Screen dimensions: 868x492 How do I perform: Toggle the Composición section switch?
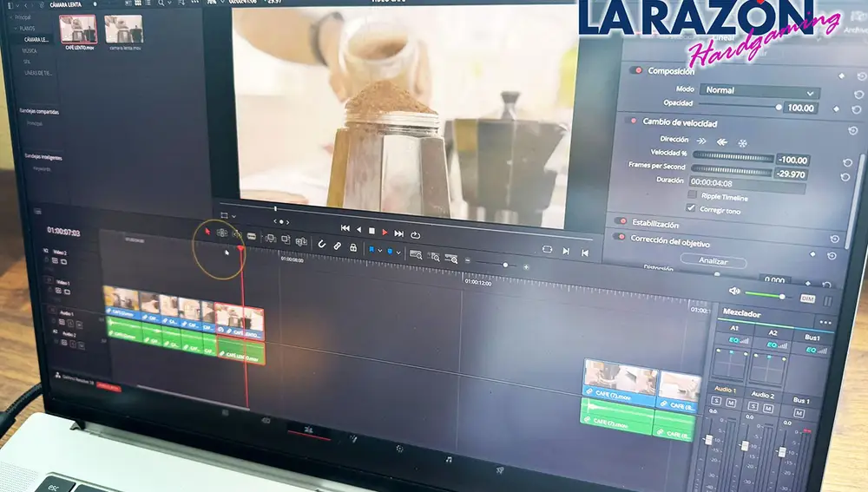(x=635, y=70)
